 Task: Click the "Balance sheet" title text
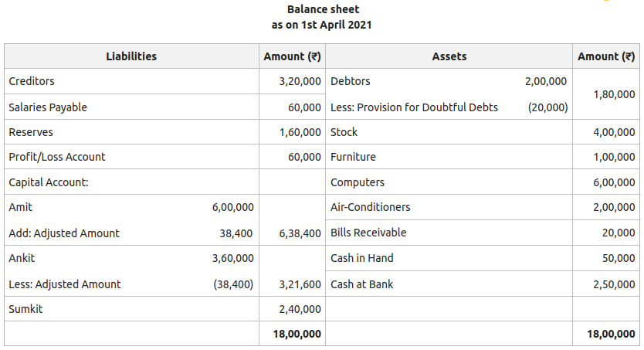322,9
